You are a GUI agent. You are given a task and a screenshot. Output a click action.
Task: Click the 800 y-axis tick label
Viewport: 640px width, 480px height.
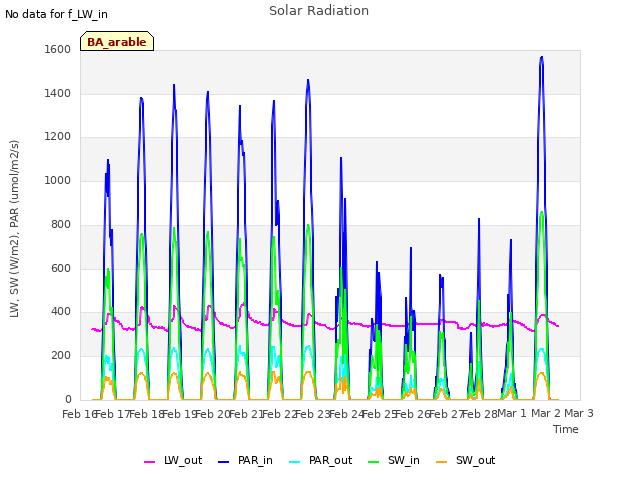[61, 224]
